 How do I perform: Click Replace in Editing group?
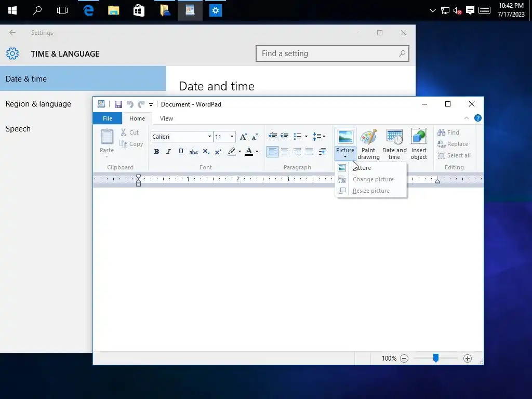pyautogui.click(x=453, y=144)
